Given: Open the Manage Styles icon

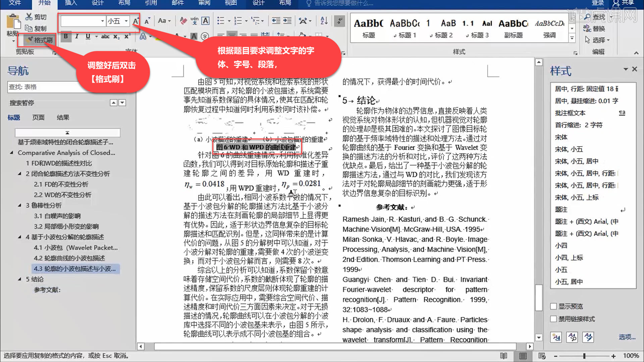Looking at the screenshot, I should [588, 337].
